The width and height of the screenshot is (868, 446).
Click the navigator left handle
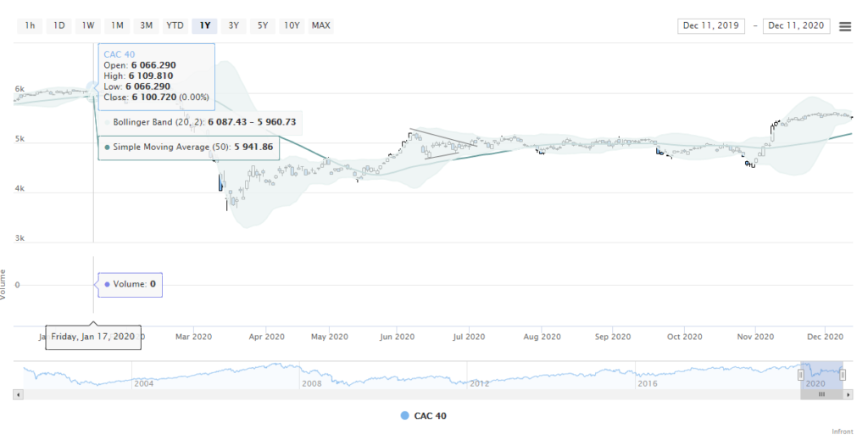tap(801, 375)
